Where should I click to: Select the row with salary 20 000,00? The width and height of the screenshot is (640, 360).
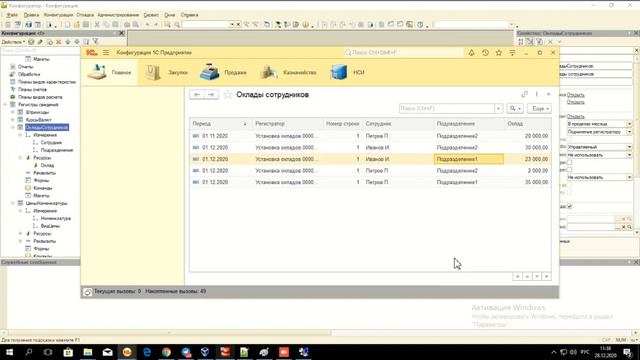tap(370, 136)
